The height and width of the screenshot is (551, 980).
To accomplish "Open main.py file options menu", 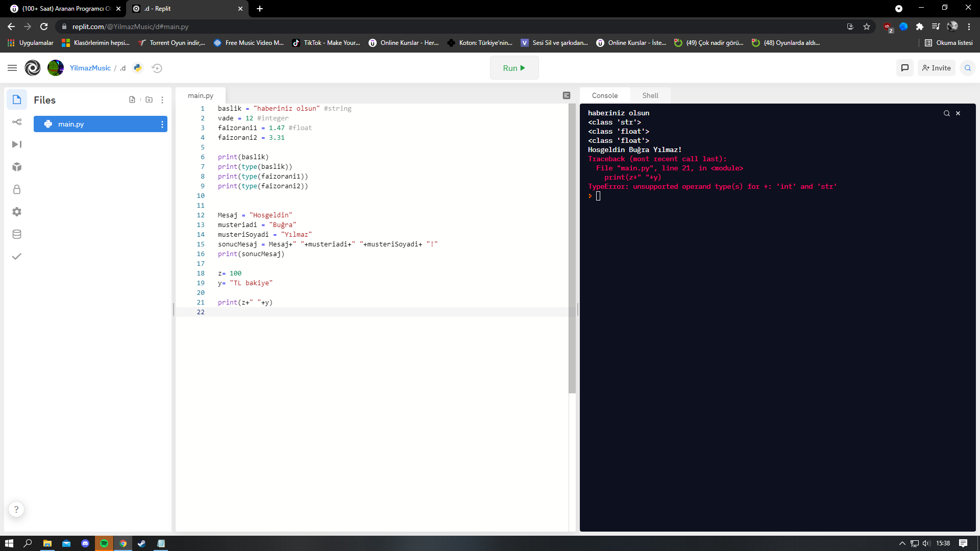I will coord(162,124).
